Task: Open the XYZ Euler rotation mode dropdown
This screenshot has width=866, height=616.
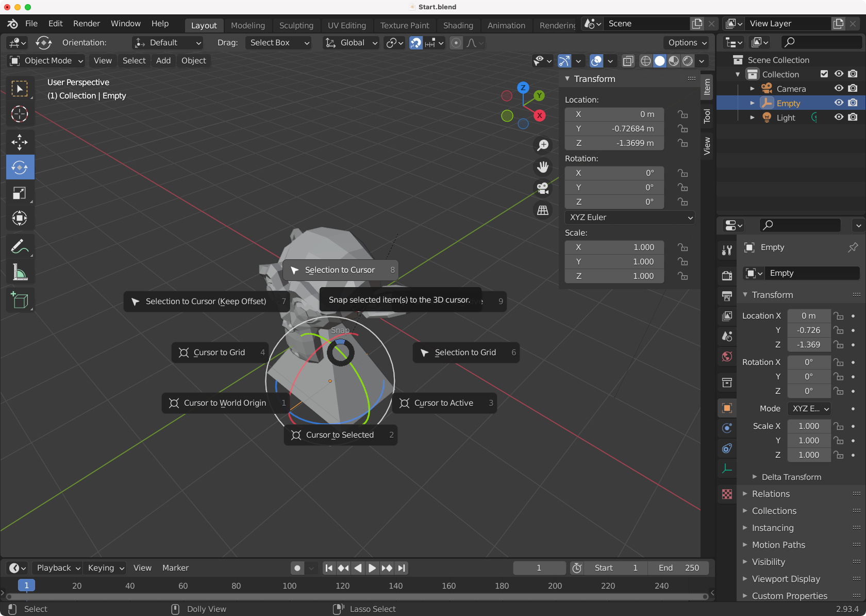Action: (629, 218)
